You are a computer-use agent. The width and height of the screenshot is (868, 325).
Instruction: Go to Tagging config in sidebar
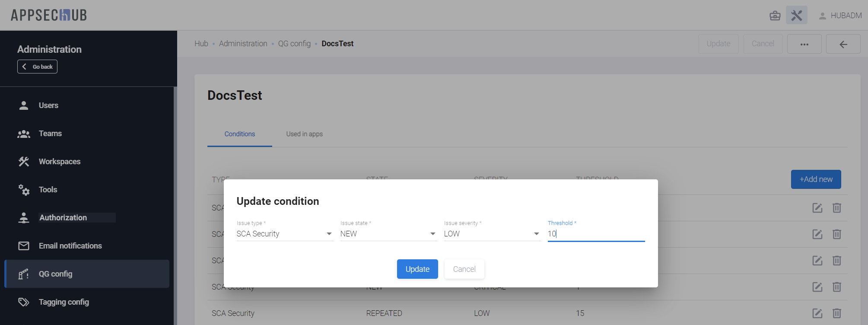[64, 302]
